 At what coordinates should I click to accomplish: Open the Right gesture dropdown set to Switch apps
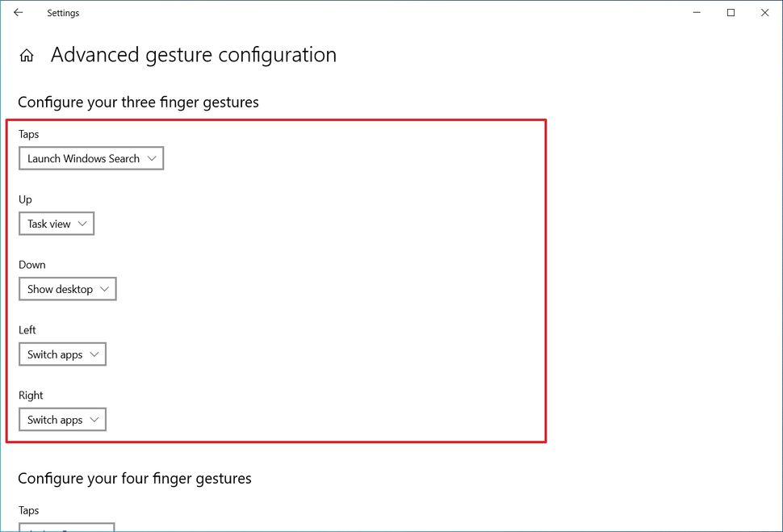pyautogui.click(x=62, y=419)
